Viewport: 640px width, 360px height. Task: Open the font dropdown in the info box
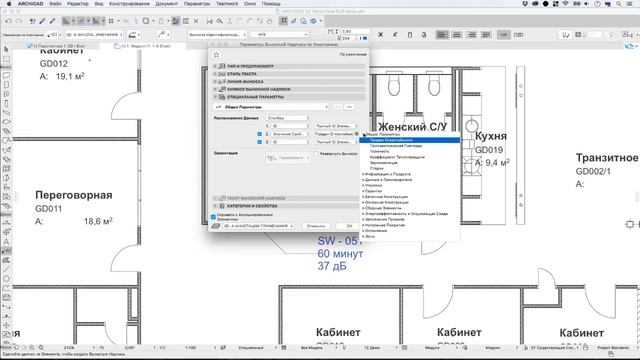280,35
